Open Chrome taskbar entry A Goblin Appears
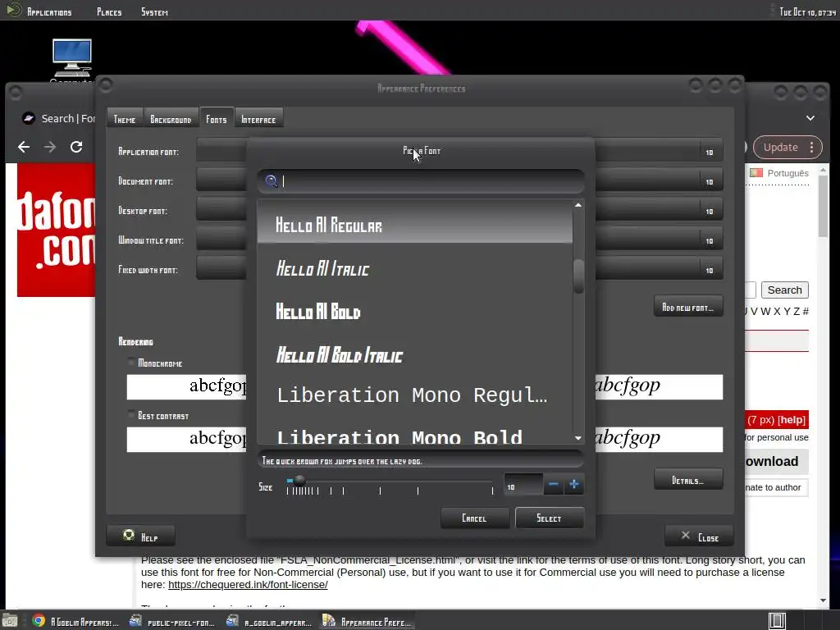The image size is (840, 630). pos(75,622)
